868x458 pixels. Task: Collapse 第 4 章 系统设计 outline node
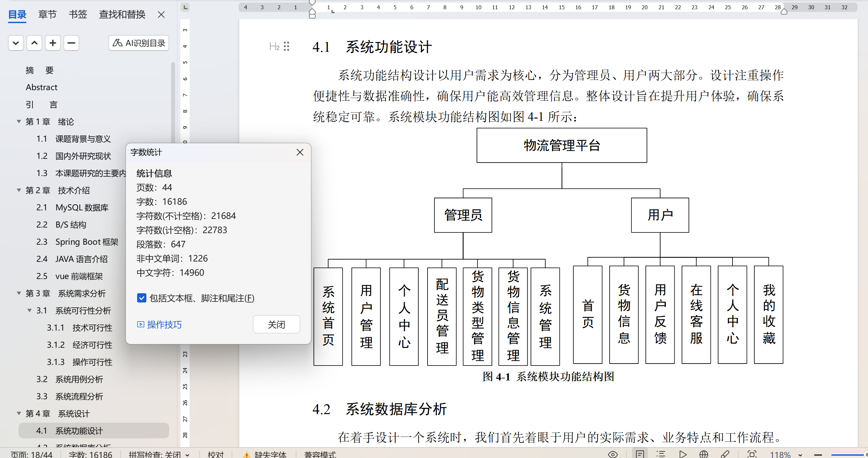[x=19, y=413]
